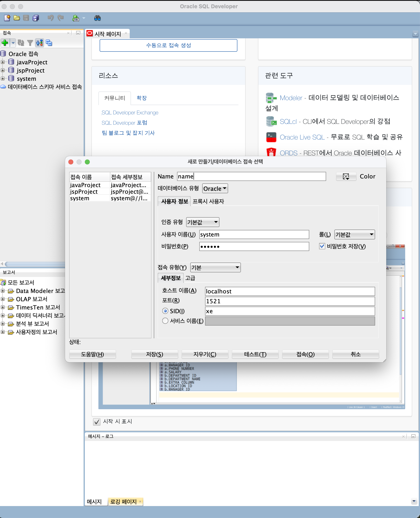This screenshot has width=420, height=518.
Task: Expand the javaProject connection tree node
Action: point(3,62)
